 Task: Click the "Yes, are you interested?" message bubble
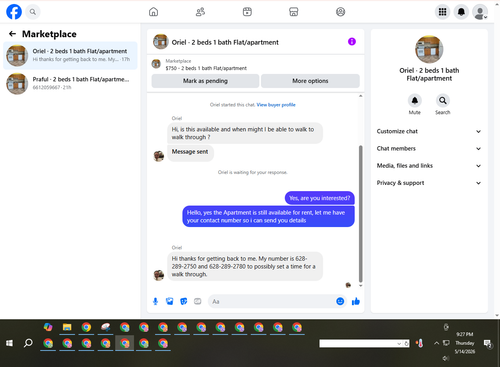tap(320, 198)
